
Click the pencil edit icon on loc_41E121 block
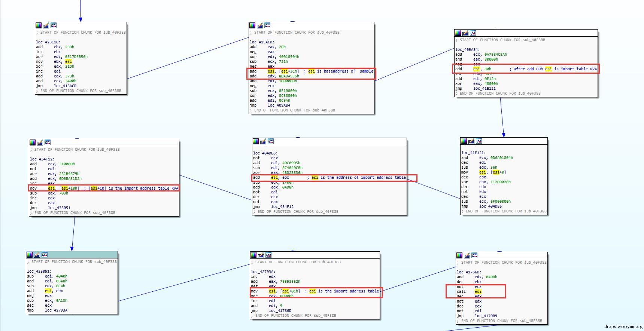pyautogui.click(x=471, y=141)
